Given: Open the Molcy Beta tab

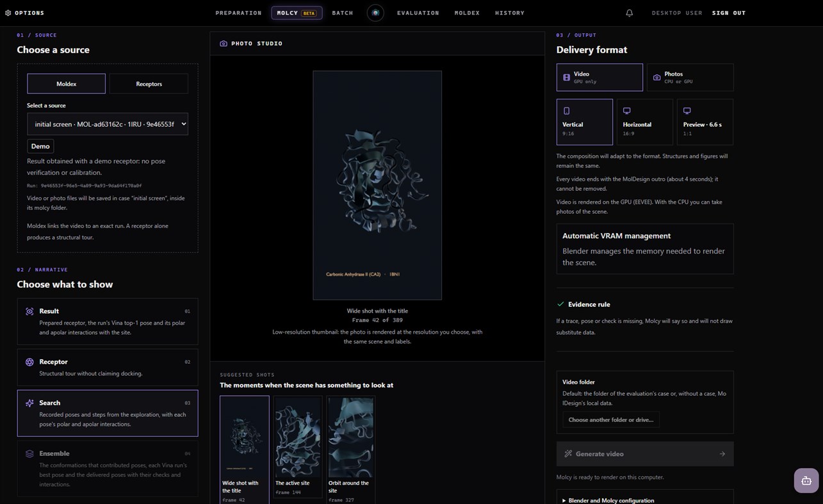Looking at the screenshot, I should tap(297, 13).
